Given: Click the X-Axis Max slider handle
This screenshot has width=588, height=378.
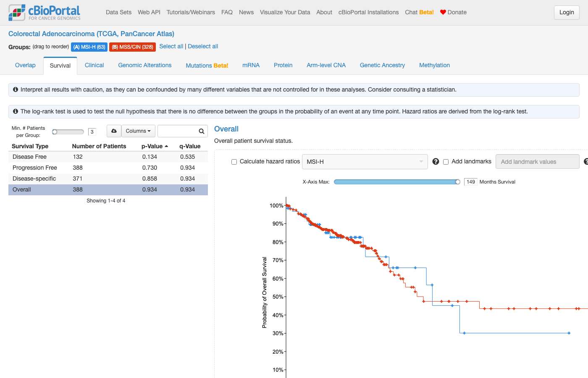Looking at the screenshot, I should coord(458,182).
